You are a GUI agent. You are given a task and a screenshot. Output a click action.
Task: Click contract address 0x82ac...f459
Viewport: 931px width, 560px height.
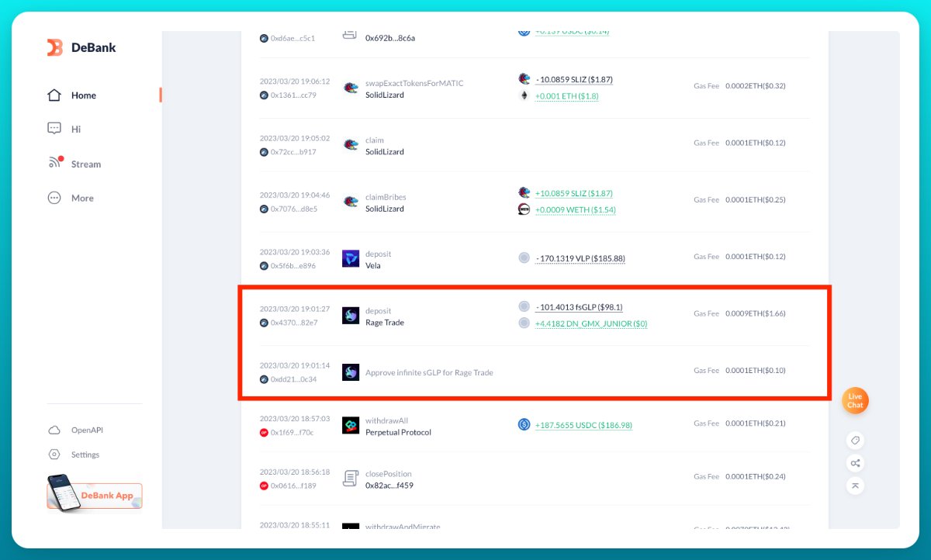389,486
